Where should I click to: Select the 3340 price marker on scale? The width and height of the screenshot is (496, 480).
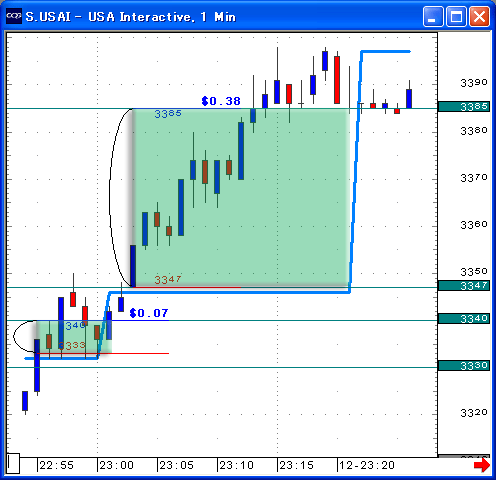pos(464,319)
